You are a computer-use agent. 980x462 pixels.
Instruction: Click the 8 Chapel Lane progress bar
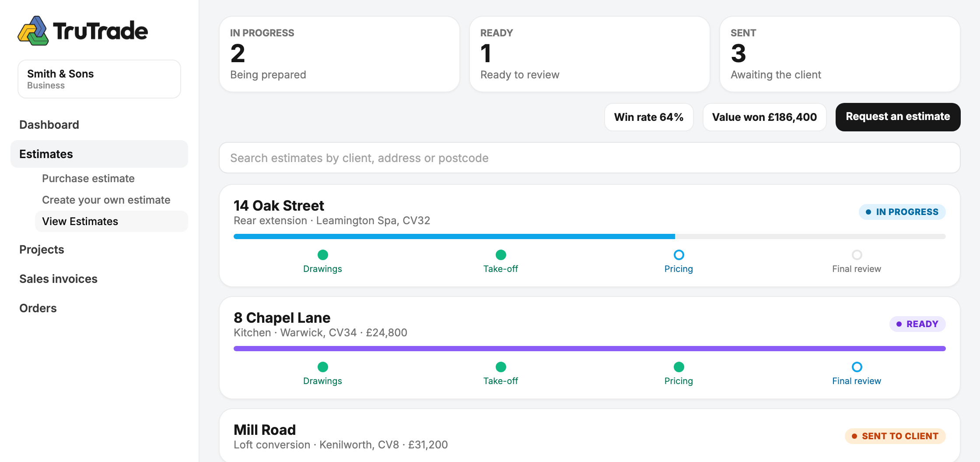(x=590, y=349)
